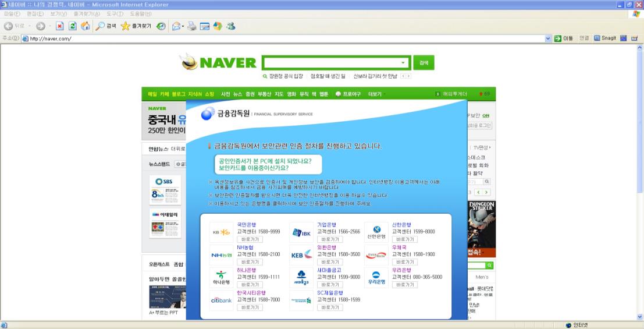Click the green 검색 search button
The width and height of the screenshot is (644, 329).
[424, 62]
